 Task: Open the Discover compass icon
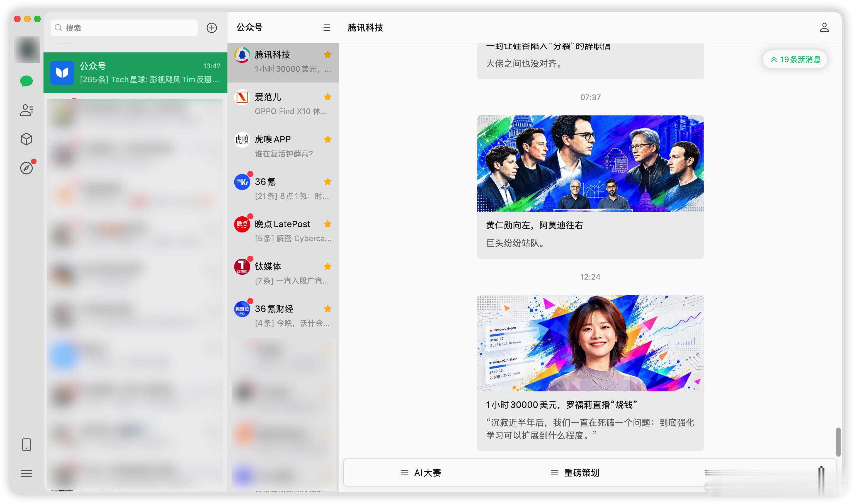click(x=26, y=168)
